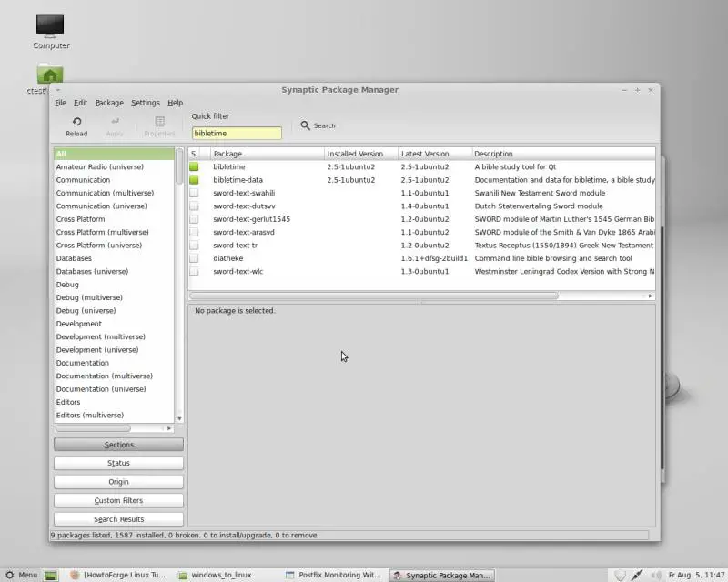Click the Sections filter button
Viewport: 728px width, 582px height.
119,444
